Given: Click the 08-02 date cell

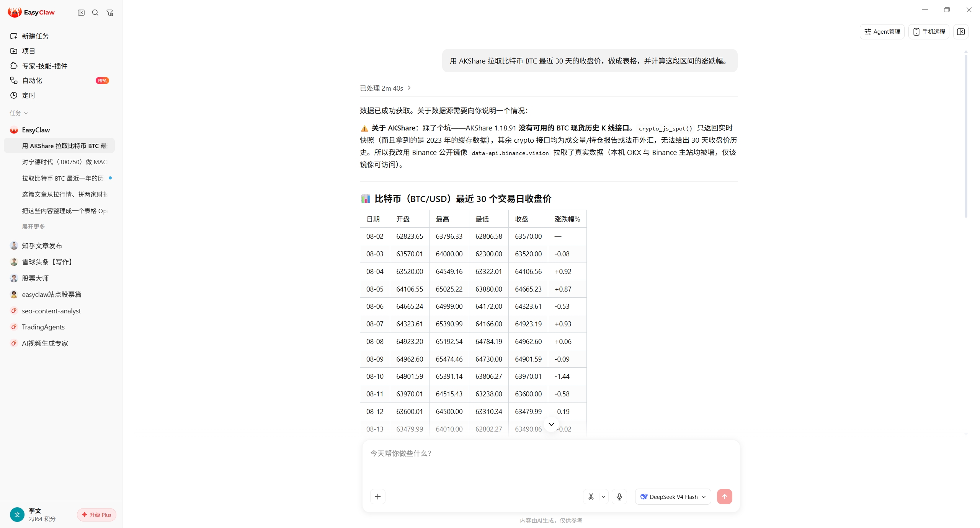Looking at the screenshot, I should tap(375, 236).
